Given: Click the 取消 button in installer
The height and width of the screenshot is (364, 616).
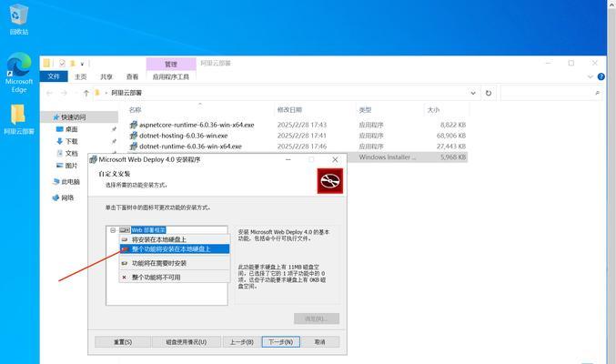Looking at the screenshot, I should (320, 342).
